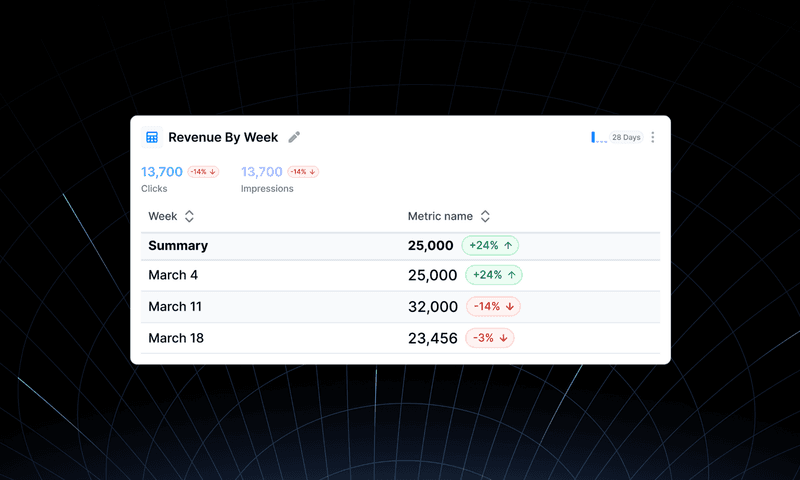Select the 13,700 Clicks metric value
The image size is (800, 480).
click(162, 172)
